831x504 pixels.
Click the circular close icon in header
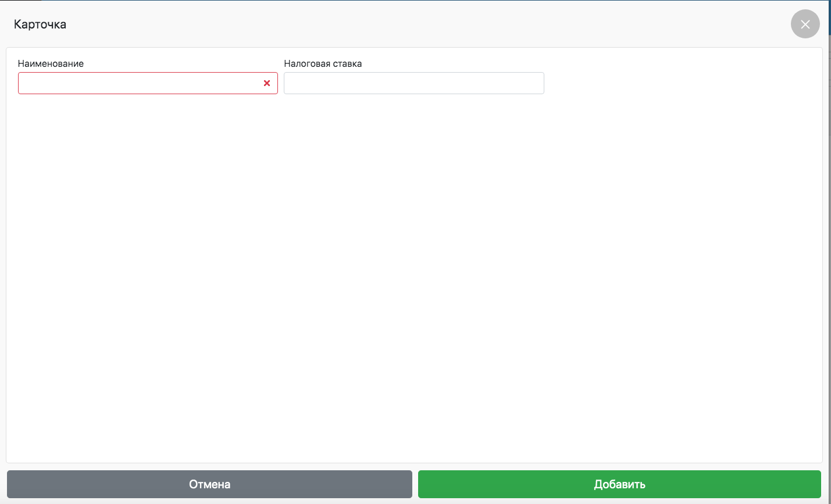tap(805, 24)
